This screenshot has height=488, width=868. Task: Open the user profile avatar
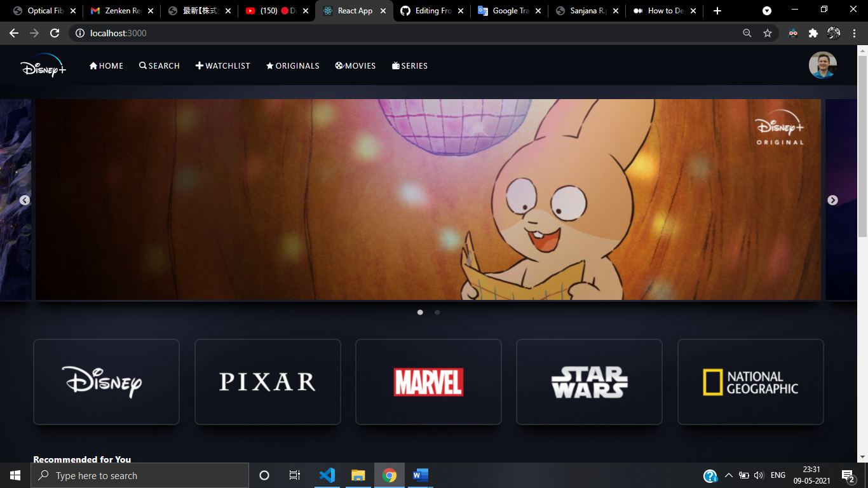click(822, 65)
